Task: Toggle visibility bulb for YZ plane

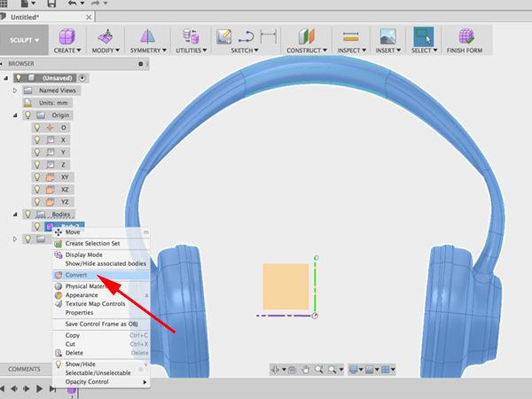Action: [x=37, y=202]
